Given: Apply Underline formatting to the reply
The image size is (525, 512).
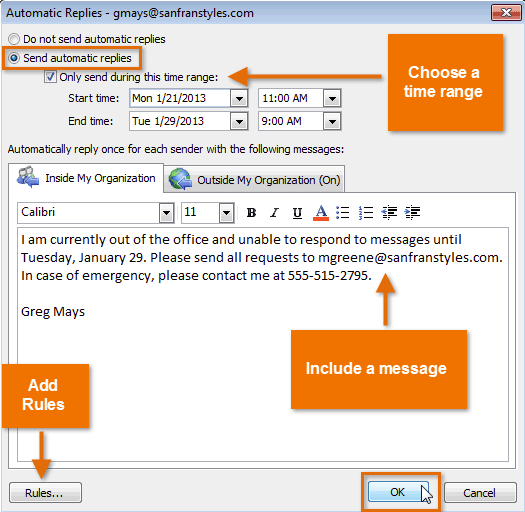Looking at the screenshot, I should pos(297,213).
